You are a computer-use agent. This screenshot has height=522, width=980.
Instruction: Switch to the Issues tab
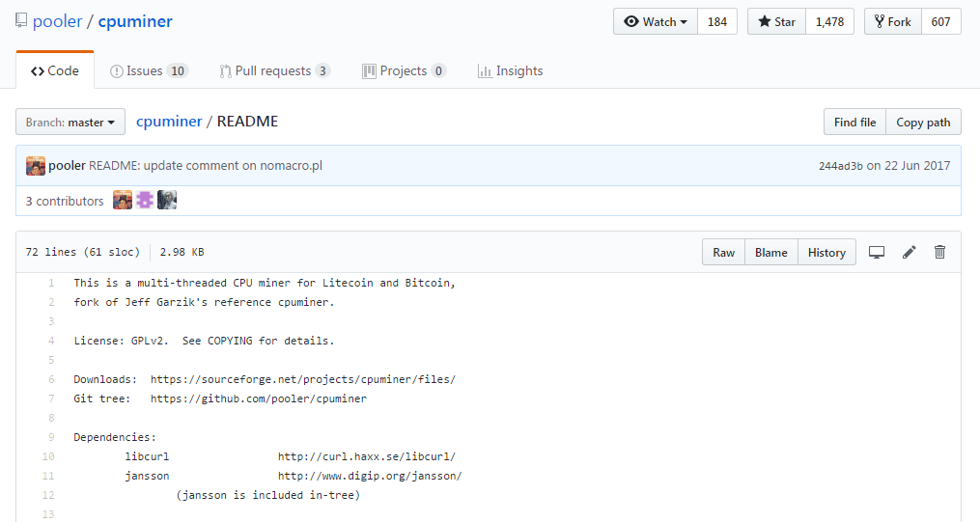pos(149,70)
